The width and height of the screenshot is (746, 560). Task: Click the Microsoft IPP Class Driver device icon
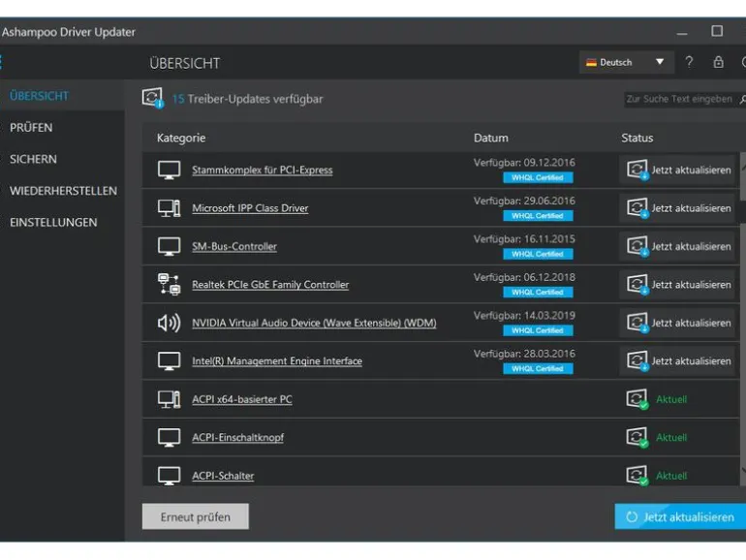169,208
